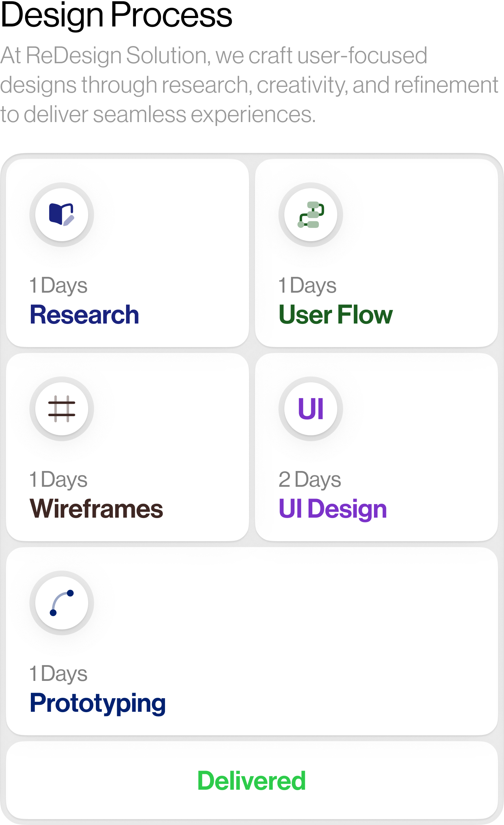Click the Research book icon

point(62,214)
